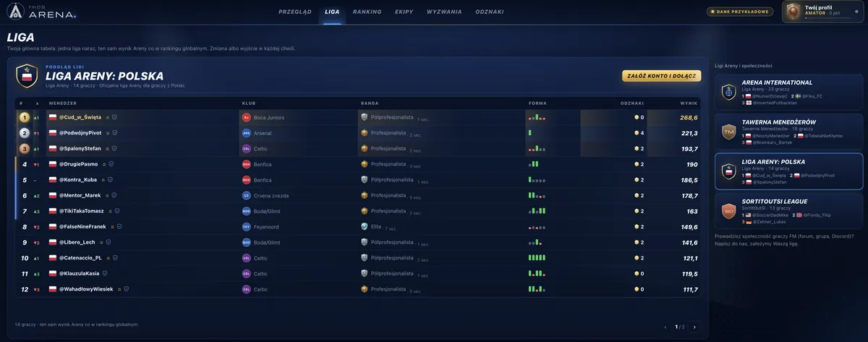Click the @Mentor_Marek manager name
This screenshot has width=868, height=342.
[80, 195]
